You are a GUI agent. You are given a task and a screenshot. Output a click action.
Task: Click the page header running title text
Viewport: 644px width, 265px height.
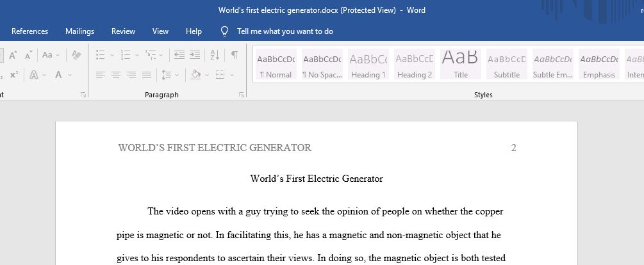click(215, 148)
